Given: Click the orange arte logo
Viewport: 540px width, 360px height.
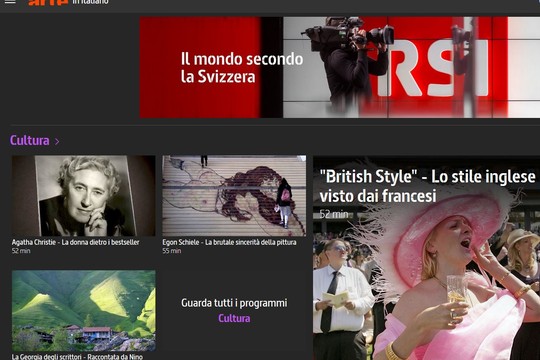Looking at the screenshot, I should click(48, 2).
